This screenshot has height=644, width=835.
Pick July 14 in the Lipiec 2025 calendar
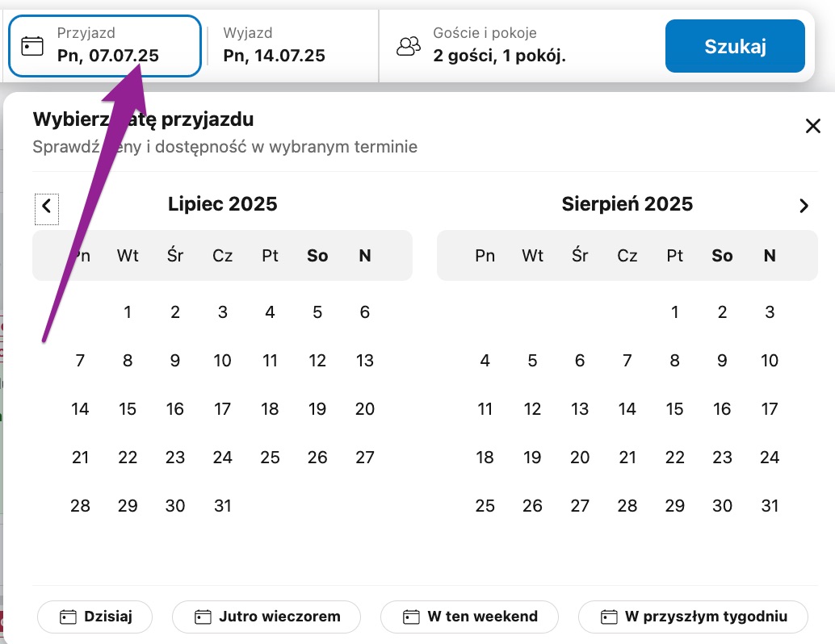pos(80,409)
